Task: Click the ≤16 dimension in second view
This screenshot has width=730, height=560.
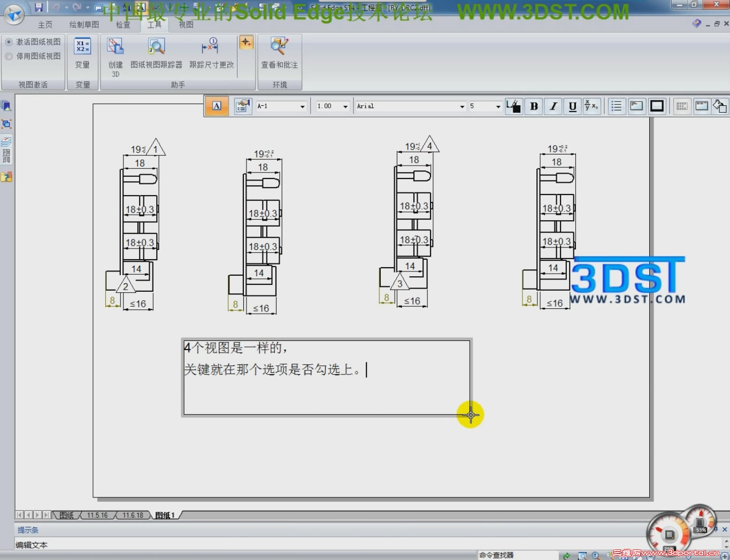Action: click(261, 308)
